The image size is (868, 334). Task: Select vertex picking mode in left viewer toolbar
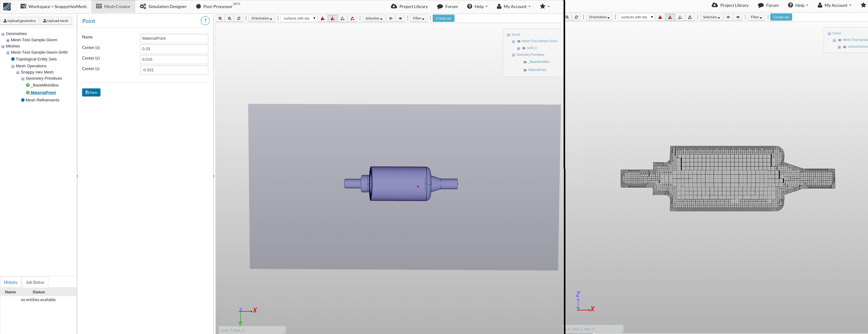click(352, 19)
